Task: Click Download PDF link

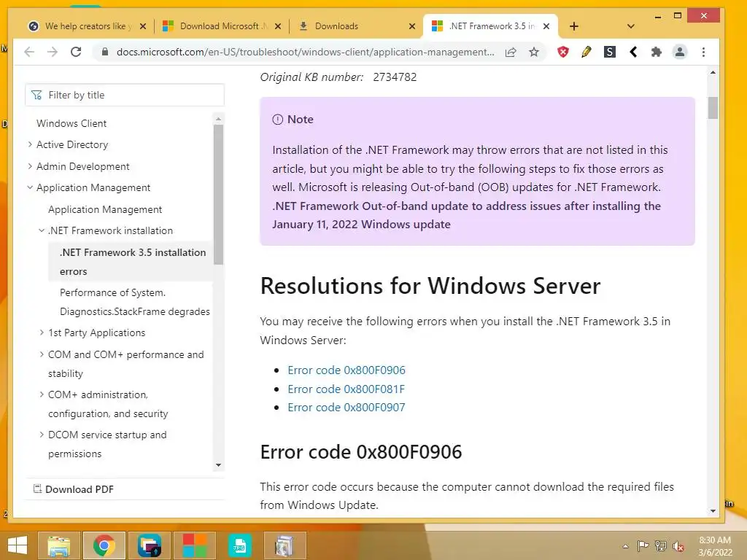Action: coord(74,489)
